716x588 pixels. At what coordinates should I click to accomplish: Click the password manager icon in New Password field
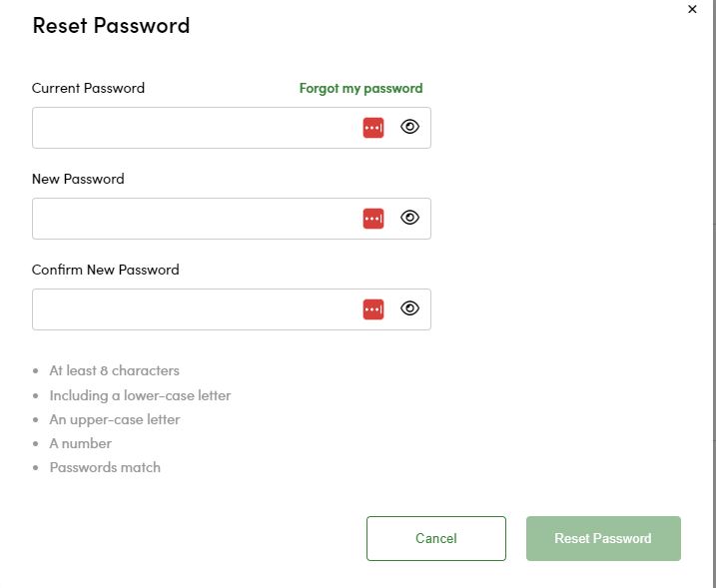tap(372, 219)
